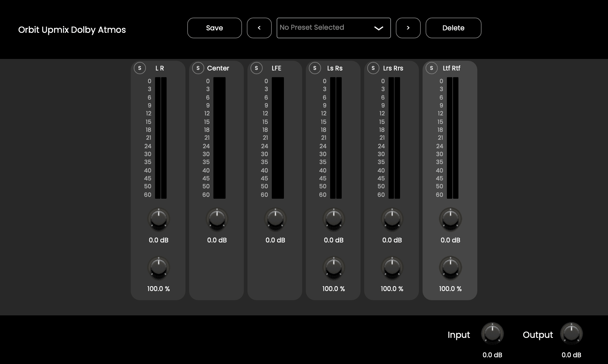Toggle solo on LFE channel
Screen dimensions: 608x364
pyautogui.click(x=257, y=68)
